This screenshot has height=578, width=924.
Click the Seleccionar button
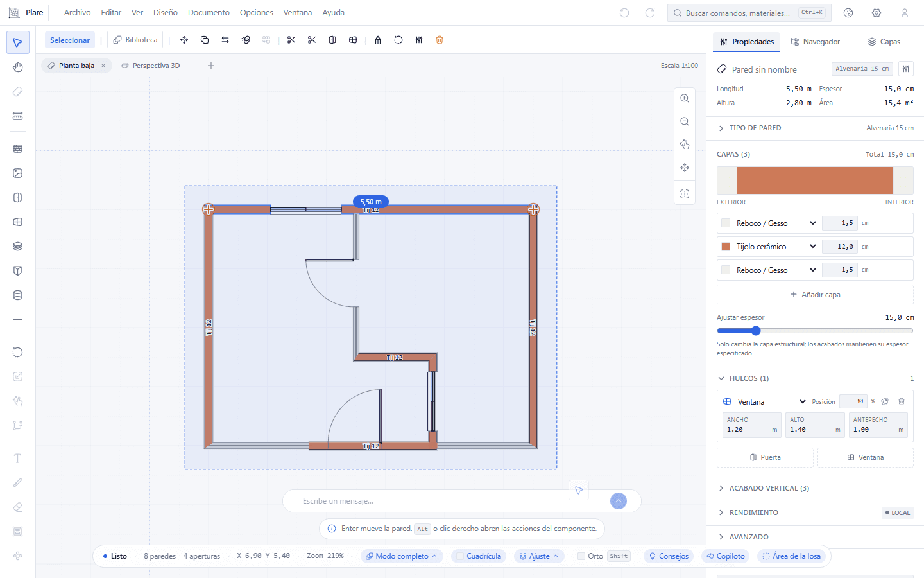[70, 40]
